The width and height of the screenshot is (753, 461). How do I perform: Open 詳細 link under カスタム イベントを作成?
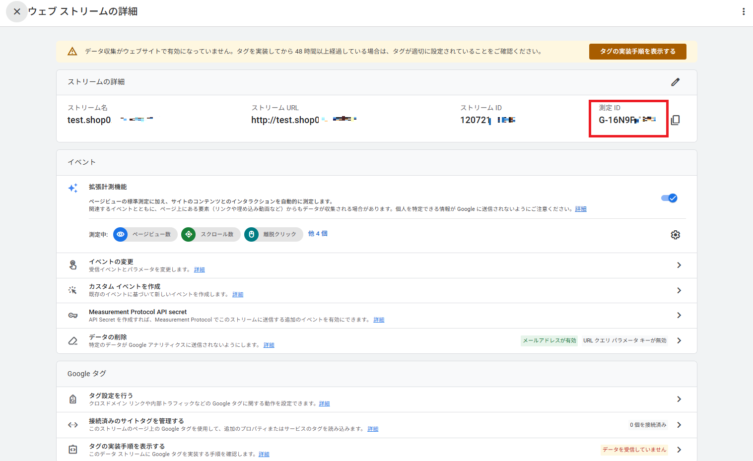pyautogui.click(x=238, y=294)
